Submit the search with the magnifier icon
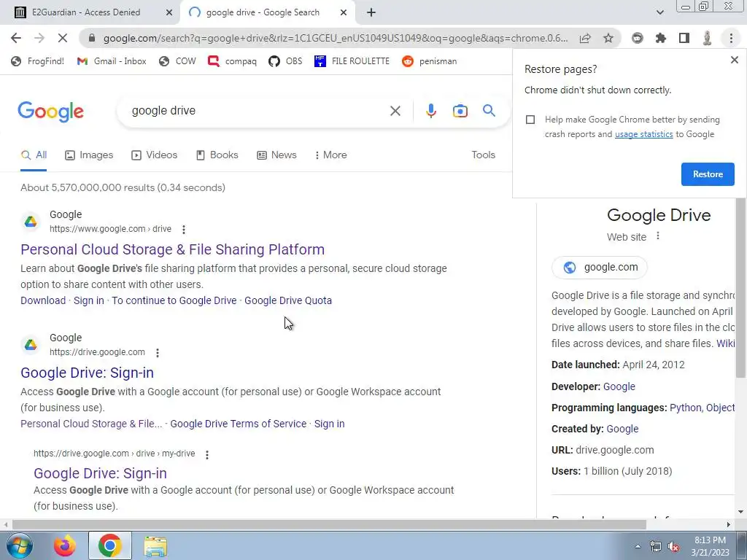Viewport: 747px width, 560px height. pyautogui.click(x=489, y=111)
